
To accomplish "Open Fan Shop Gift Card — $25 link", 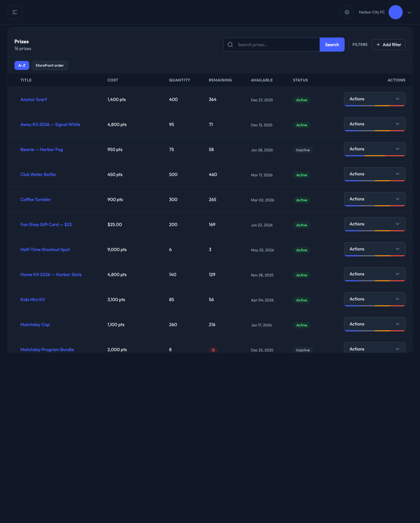I will pos(46,224).
